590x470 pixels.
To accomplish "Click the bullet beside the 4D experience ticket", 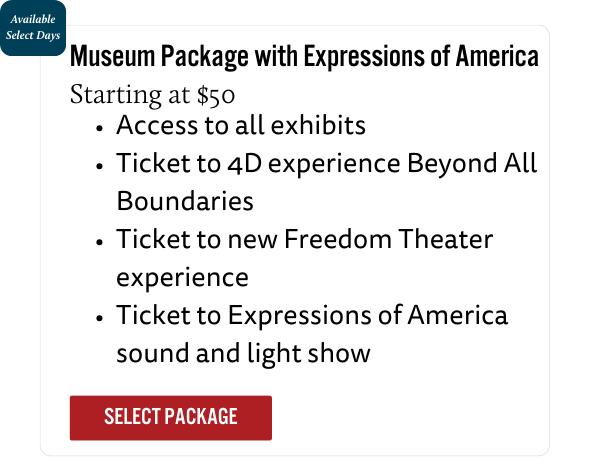I will [x=99, y=166].
